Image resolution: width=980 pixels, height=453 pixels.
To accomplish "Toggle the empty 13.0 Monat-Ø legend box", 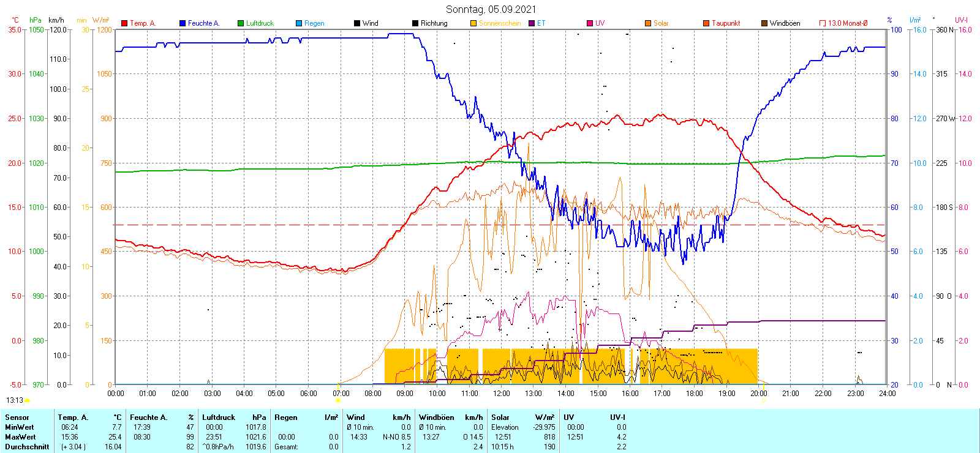I will (823, 23).
